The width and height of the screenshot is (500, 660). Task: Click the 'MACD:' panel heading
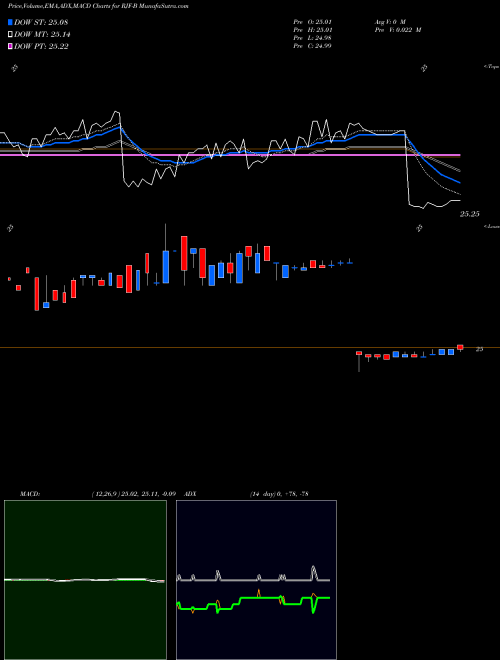click(x=29, y=493)
